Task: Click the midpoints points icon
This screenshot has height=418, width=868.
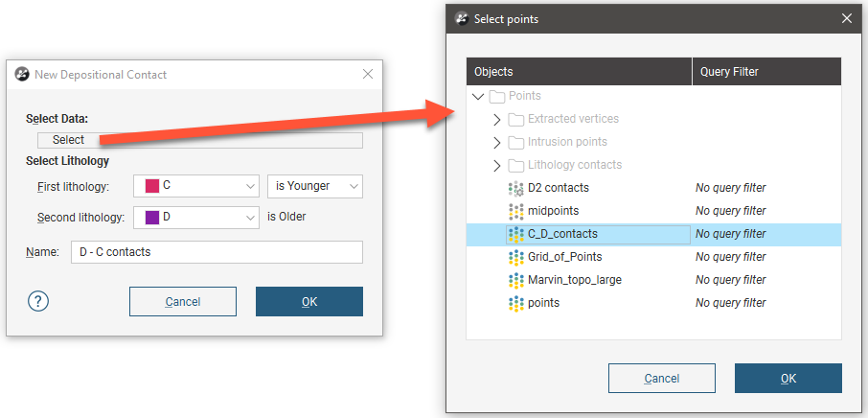Action: 514,211
